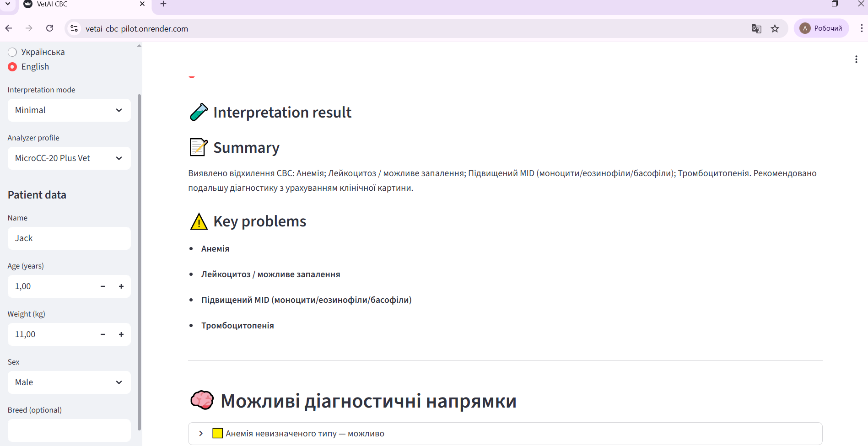Select the Українська language option

point(12,52)
